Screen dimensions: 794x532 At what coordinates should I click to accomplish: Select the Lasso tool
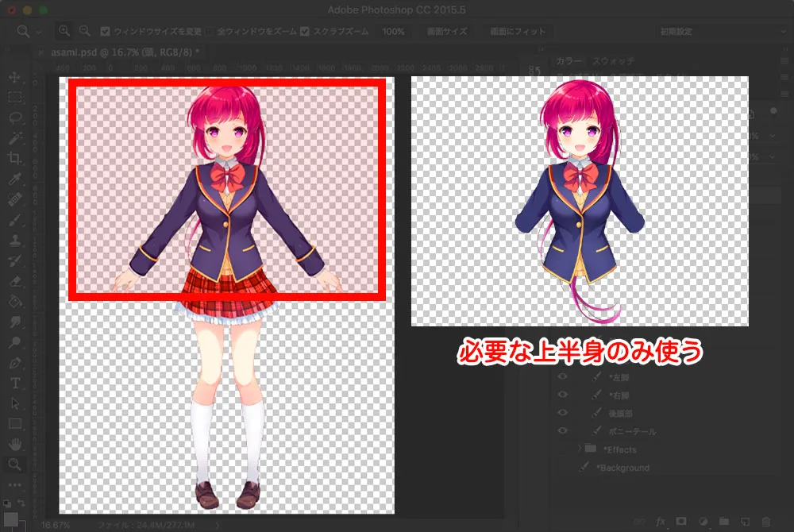[14, 118]
